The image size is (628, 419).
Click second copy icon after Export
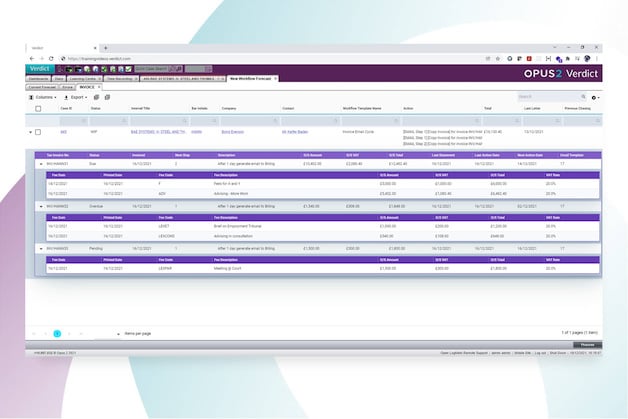[x=107, y=97]
